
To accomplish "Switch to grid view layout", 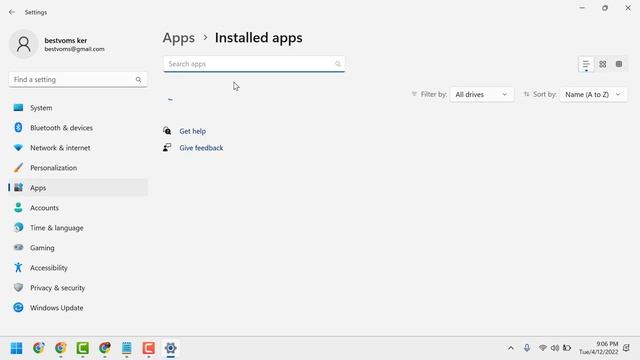I will [x=602, y=64].
